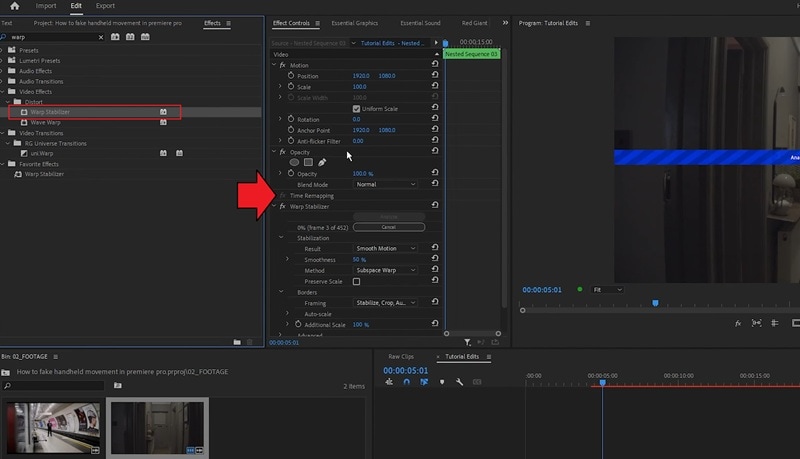Viewport: 800px width, 459px height.
Task: Toggle linked selection in timeline
Action: (424, 381)
